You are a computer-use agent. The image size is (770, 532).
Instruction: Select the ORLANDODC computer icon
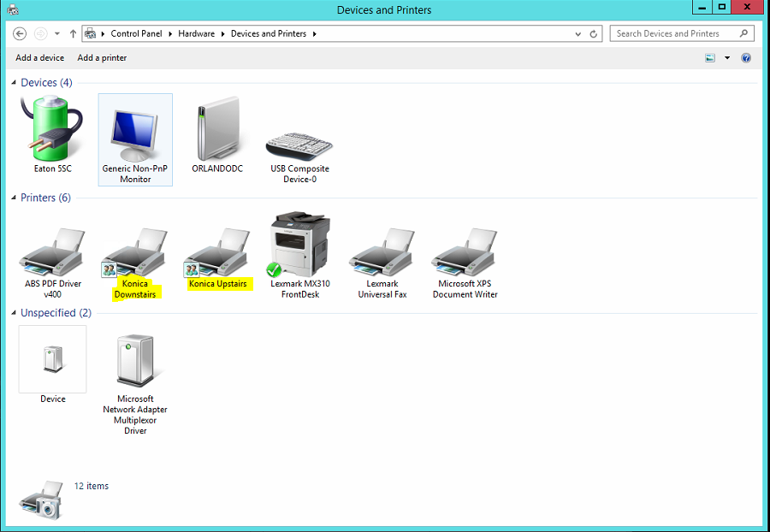click(x=217, y=128)
